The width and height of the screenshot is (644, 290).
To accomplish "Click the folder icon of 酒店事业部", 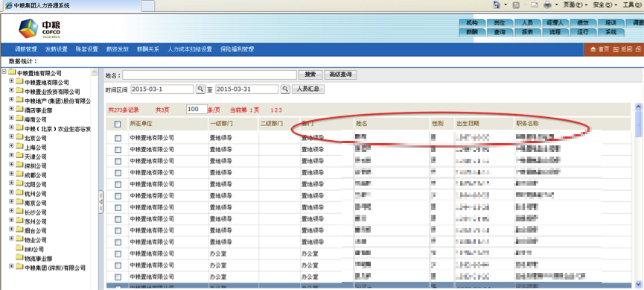I will pyautogui.click(x=19, y=110).
